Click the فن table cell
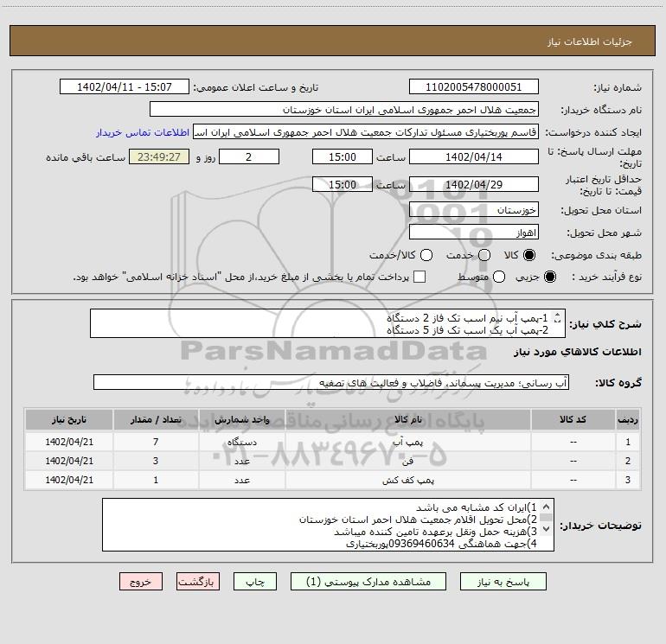This screenshot has height=644, width=666. coord(408,461)
